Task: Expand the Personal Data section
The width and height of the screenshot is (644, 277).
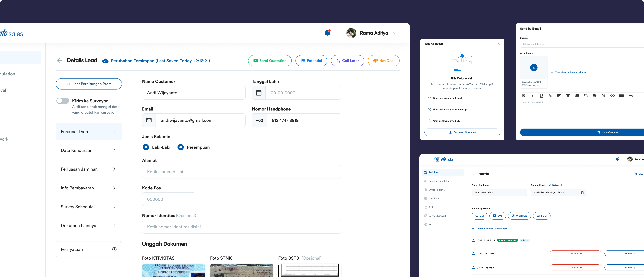Action: coord(89,132)
